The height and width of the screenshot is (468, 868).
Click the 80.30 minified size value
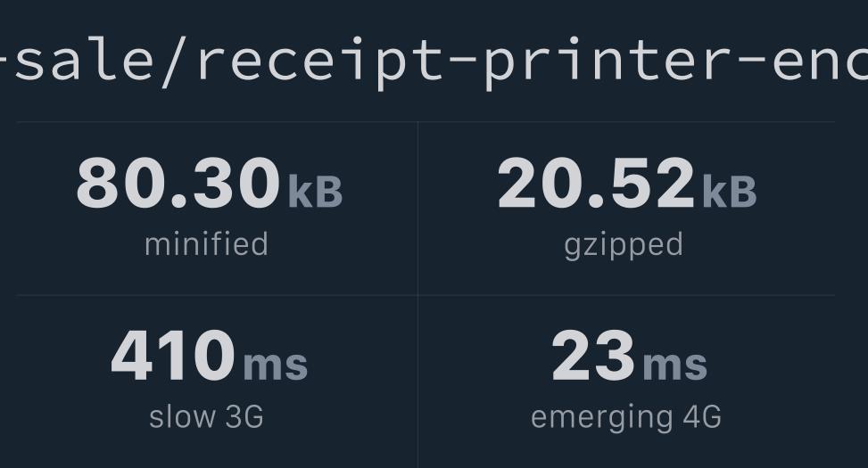point(178,184)
